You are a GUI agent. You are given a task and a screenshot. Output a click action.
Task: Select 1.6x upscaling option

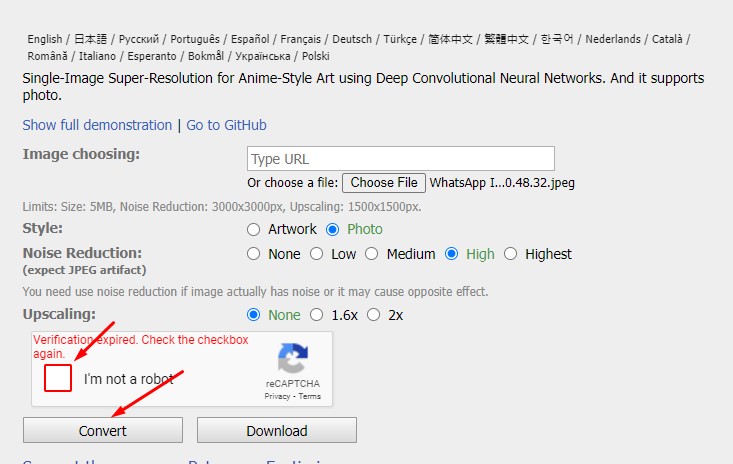click(x=317, y=315)
